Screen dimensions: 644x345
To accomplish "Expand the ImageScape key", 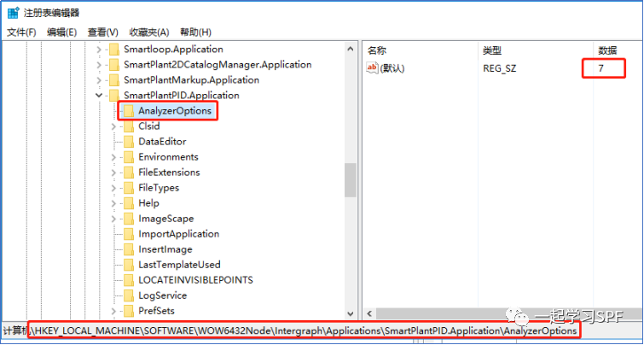I will coord(113,219).
